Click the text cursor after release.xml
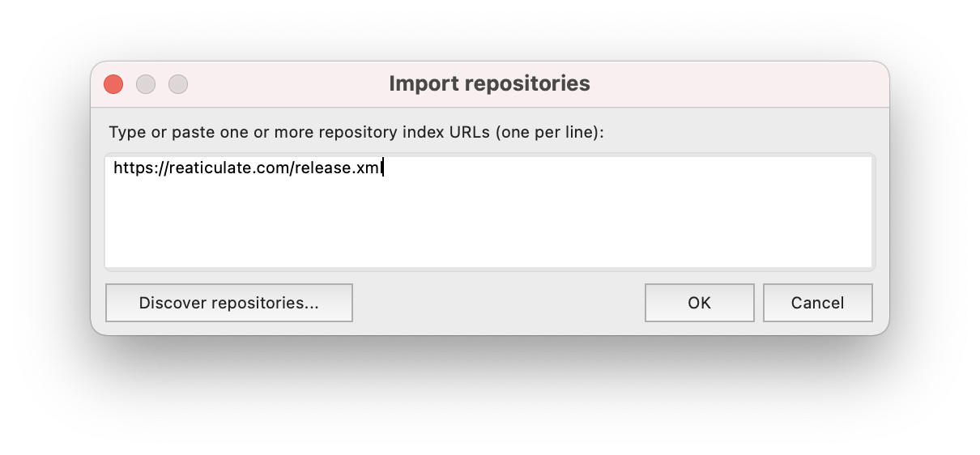This screenshot has width=980, height=455. click(x=382, y=168)
